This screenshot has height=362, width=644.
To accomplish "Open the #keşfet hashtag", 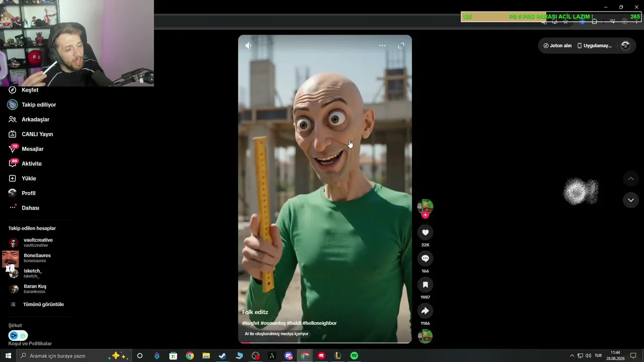I will click(x=251, y=323).
